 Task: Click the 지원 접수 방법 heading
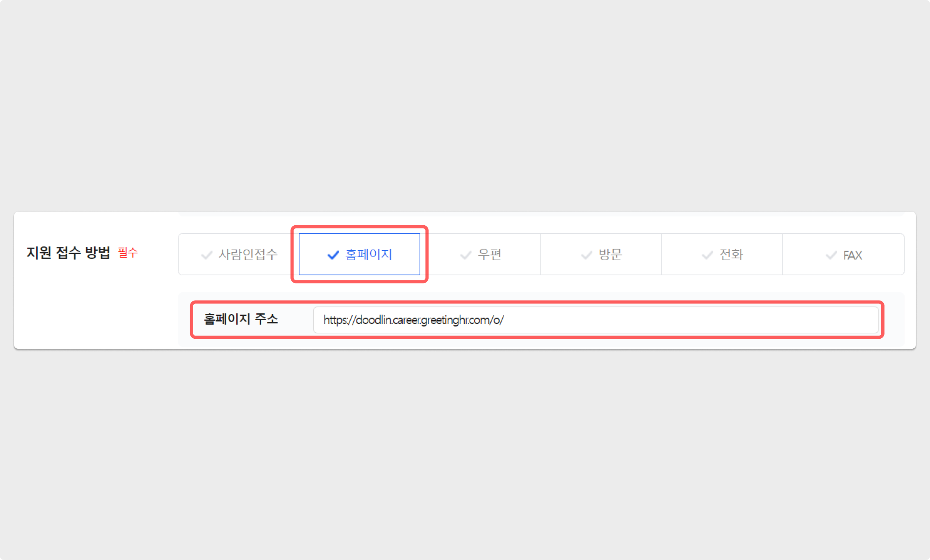68,253
